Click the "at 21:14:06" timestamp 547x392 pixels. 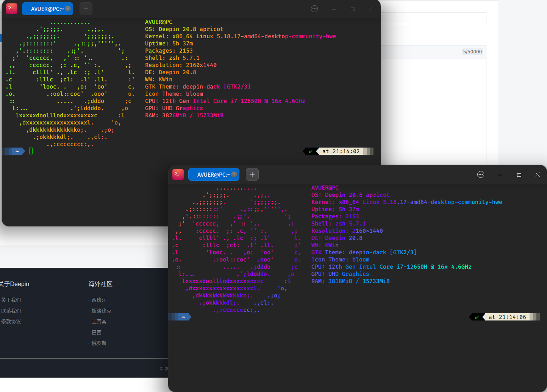tap(507, 317)
